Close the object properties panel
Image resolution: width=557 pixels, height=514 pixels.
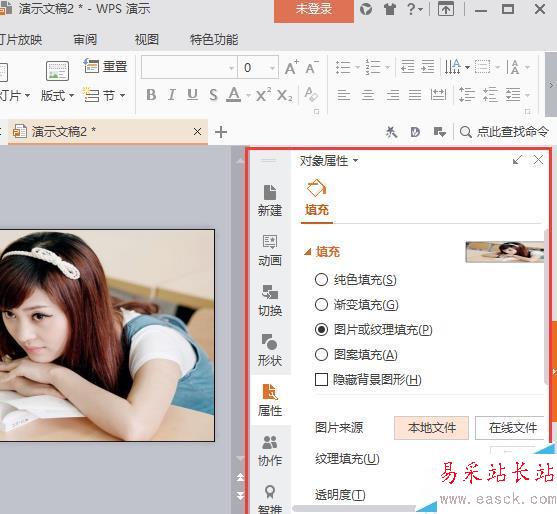538,160
